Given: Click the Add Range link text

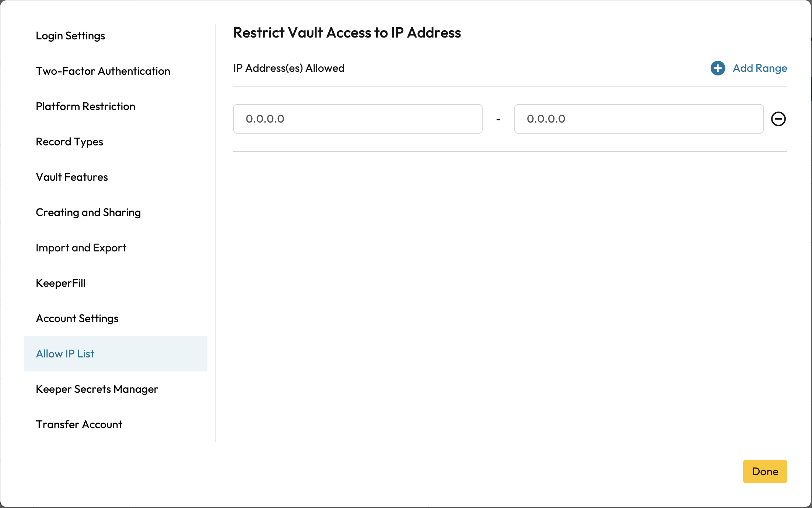Looking at the screenshot, I should [760, 68].
